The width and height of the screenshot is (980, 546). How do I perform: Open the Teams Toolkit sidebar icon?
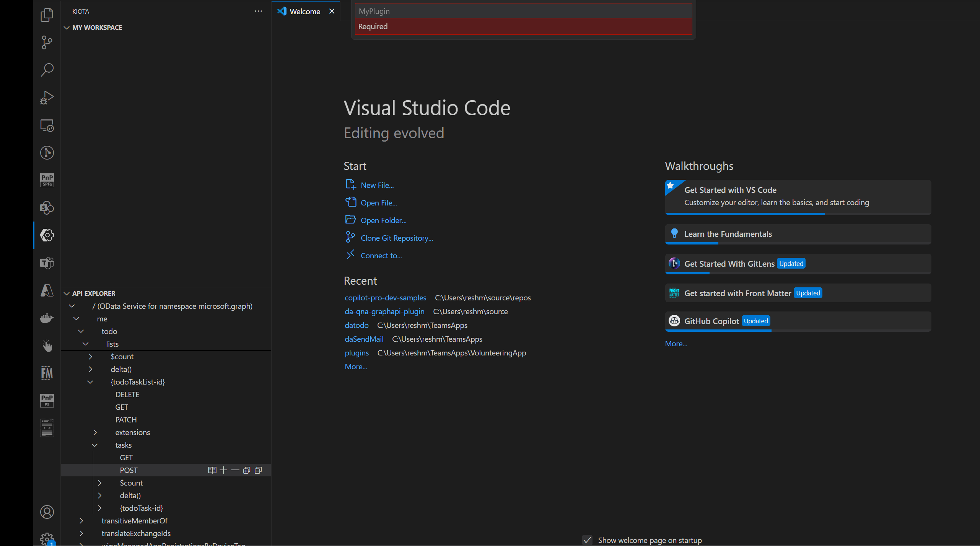(47, 263)
